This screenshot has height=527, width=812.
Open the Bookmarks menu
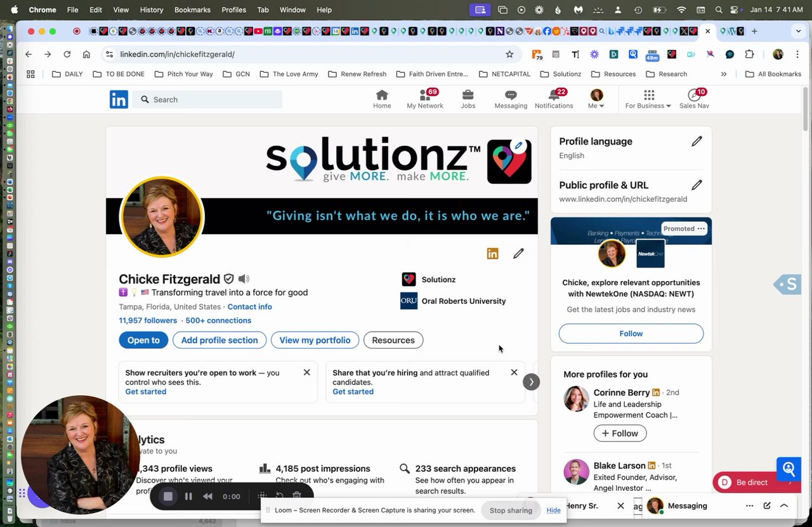(x=192, y=10)
